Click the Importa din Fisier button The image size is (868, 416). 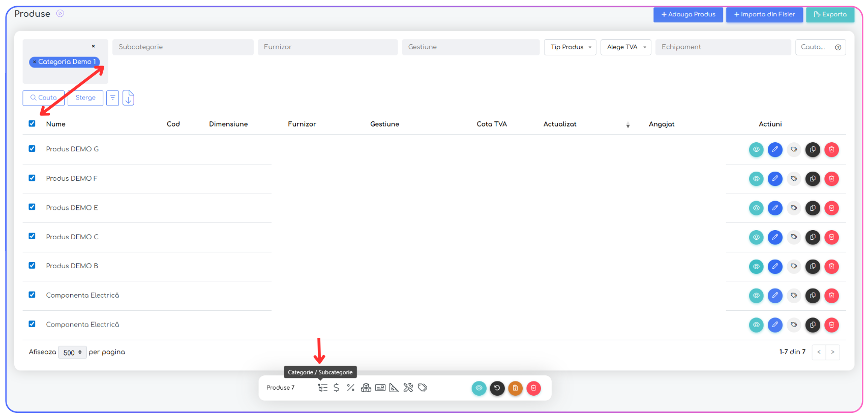pos(764,15)
